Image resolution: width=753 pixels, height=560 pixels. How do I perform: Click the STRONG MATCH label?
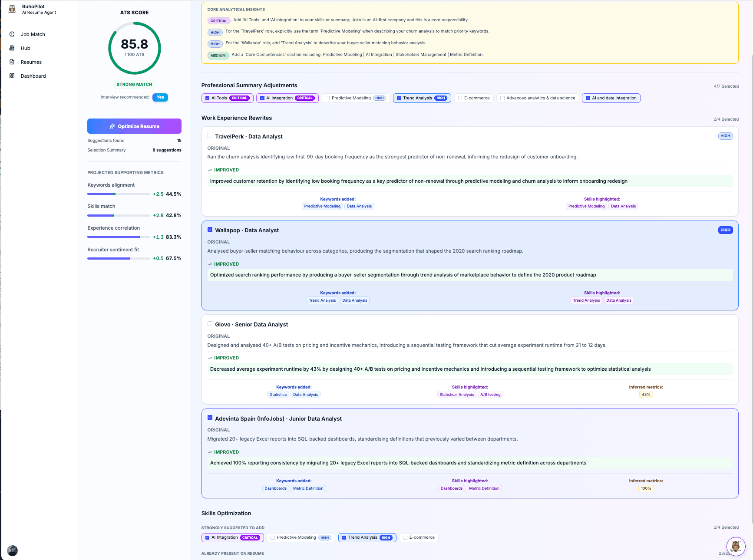[134, 85]
